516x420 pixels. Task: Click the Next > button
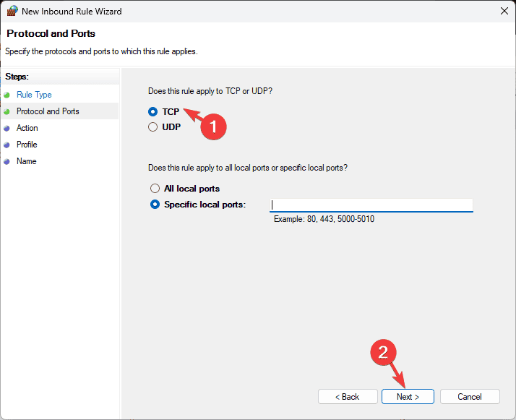(x=408, y=397)
